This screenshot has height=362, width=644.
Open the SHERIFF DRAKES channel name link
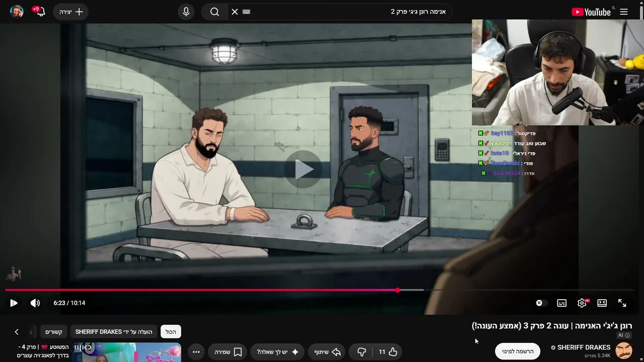[584, 347]
